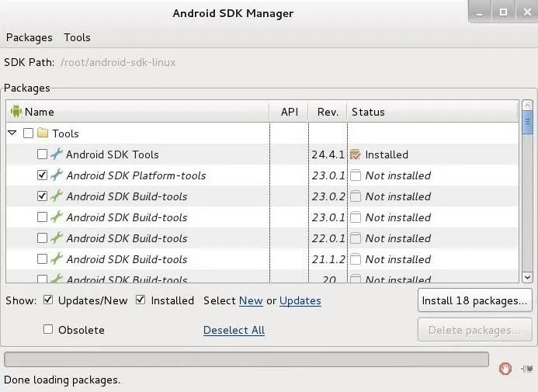Click Install 18 packages button
The width and height of the screenshot is (538, 392).
click(475, 300)
